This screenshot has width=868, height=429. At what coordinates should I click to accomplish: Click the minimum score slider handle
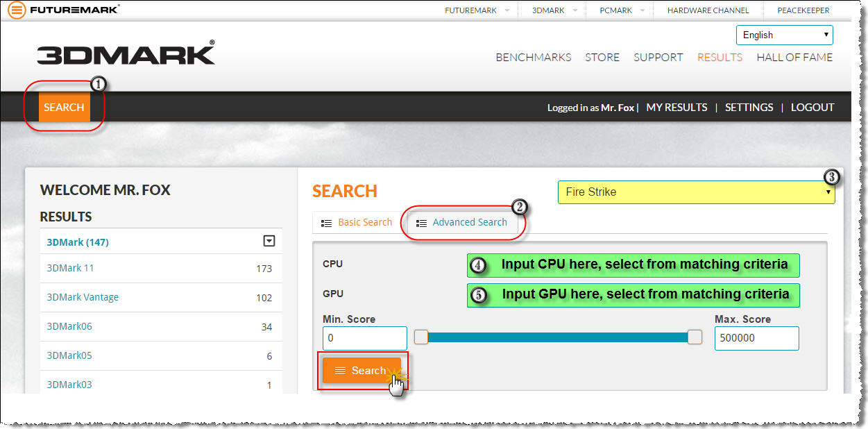(x=421, y=337)
